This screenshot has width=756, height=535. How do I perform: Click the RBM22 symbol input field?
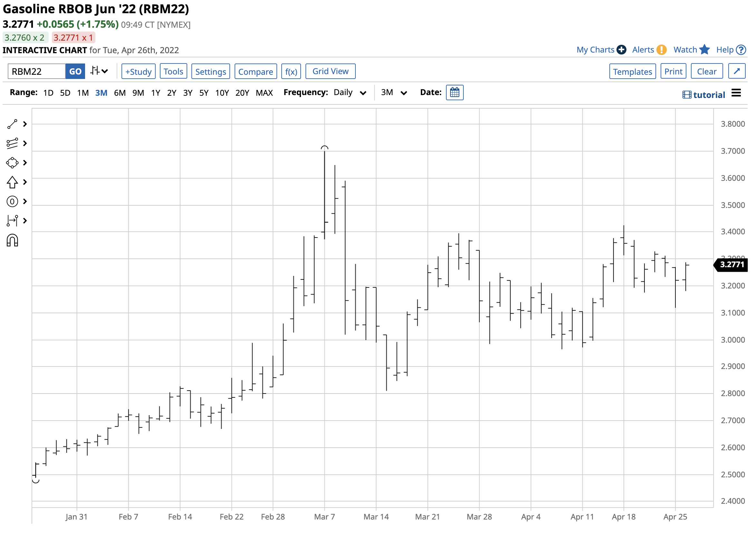[x=36, y=72]
